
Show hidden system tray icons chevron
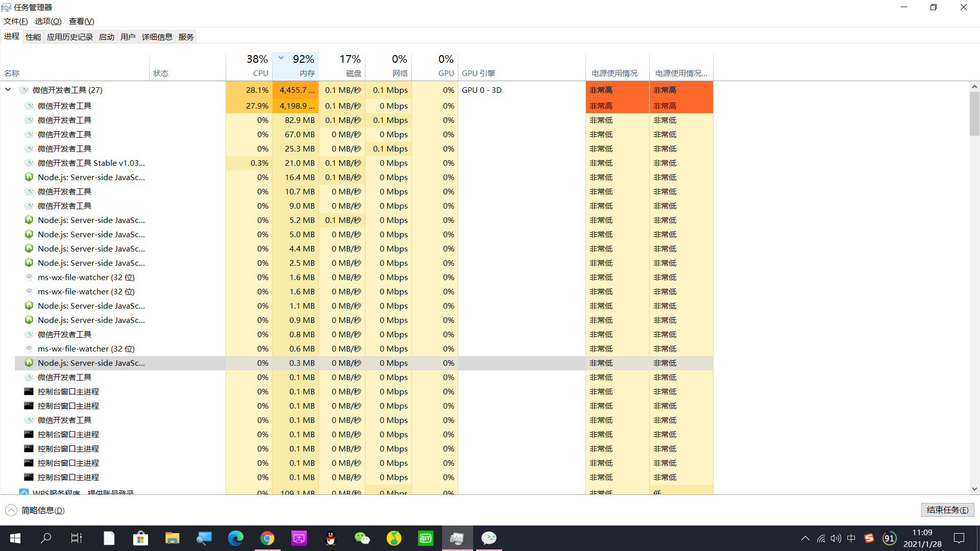805,538
